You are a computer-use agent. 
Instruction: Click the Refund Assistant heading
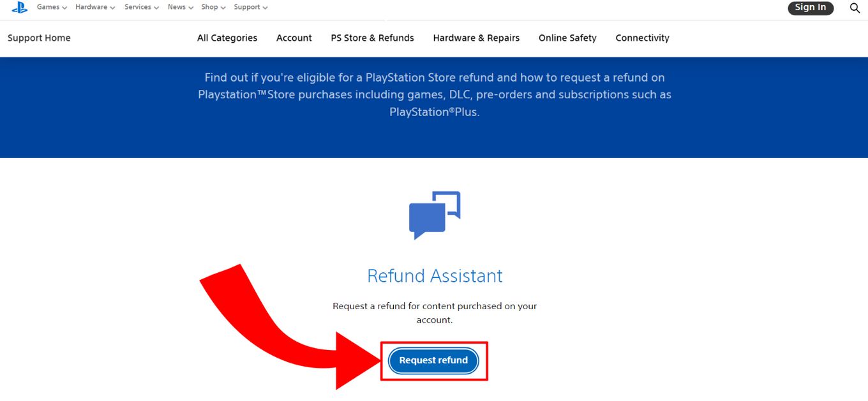pyautogui.click(x=435, y=276)
